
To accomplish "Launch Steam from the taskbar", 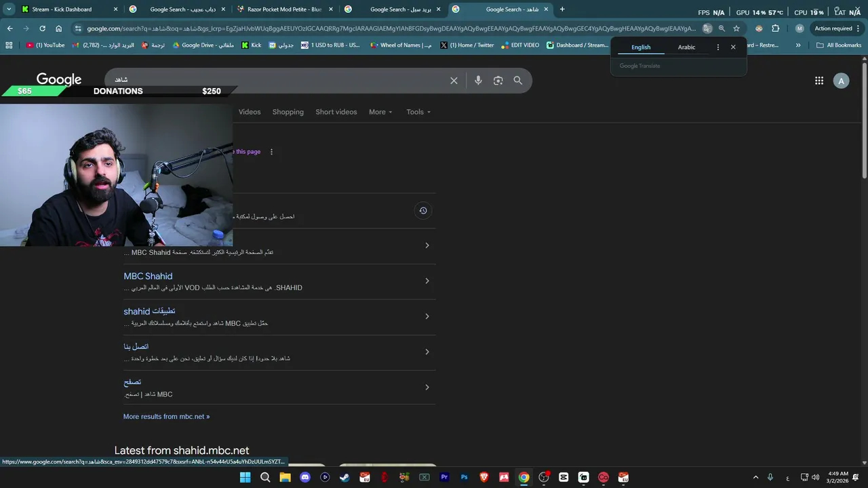I will point(344,477).
